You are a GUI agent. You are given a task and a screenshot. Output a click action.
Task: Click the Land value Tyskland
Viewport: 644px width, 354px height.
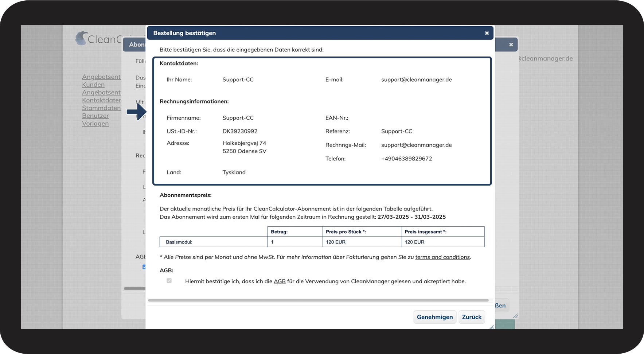click(234, 172)
